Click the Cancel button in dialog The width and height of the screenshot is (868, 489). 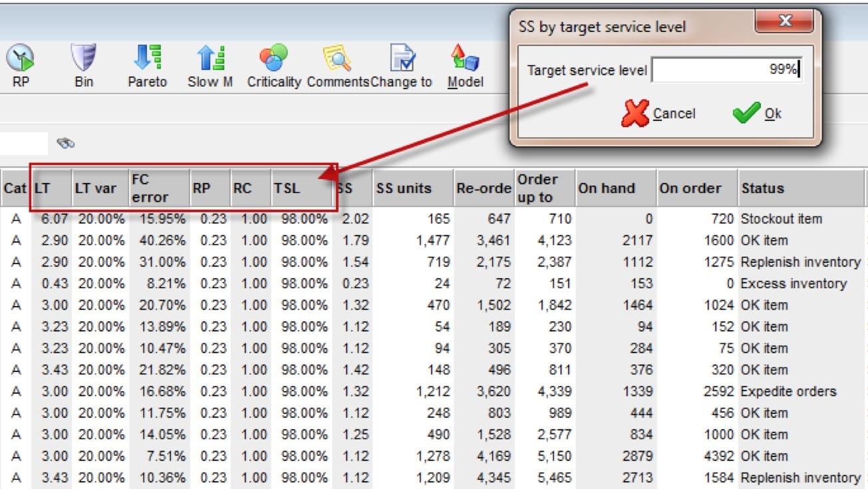coord(658,114)
